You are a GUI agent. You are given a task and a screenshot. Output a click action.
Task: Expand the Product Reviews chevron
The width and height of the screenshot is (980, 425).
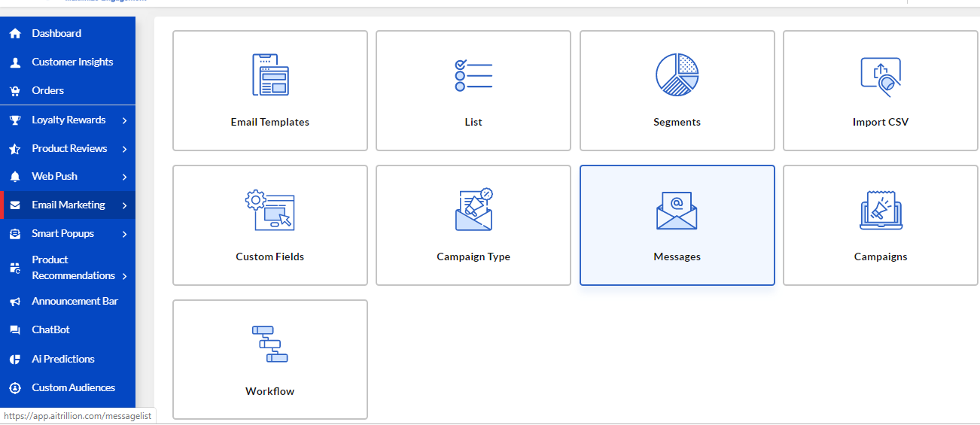pos(124,149)
